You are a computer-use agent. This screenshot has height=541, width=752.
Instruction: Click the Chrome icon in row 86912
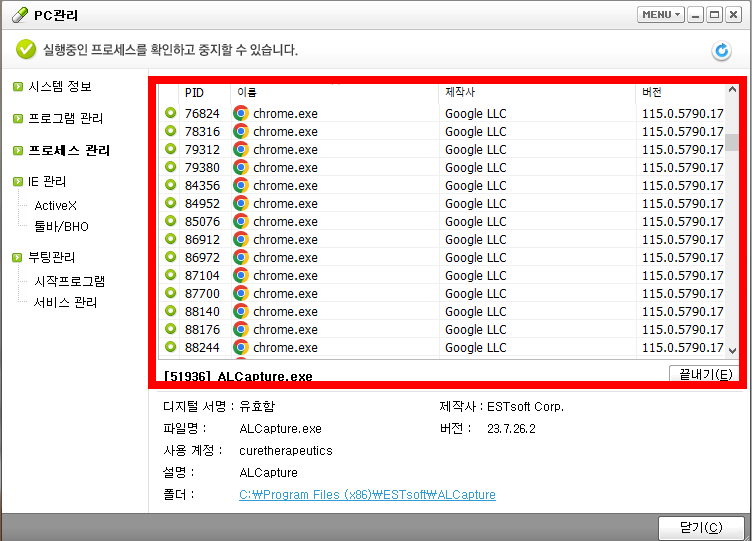coord(241,239)
